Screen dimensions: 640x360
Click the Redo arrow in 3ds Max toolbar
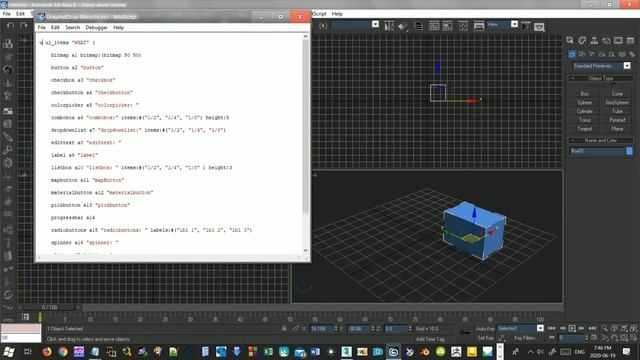(24, 25)
